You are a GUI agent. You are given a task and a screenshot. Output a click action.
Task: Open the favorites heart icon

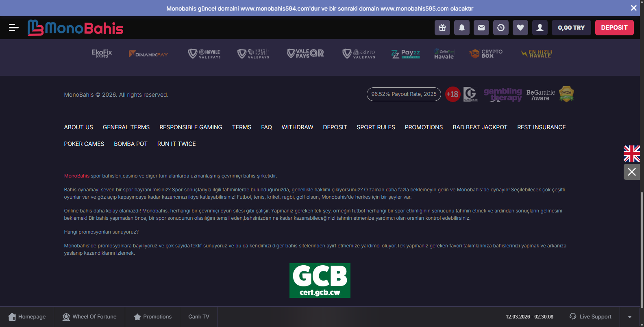[520, 28]
